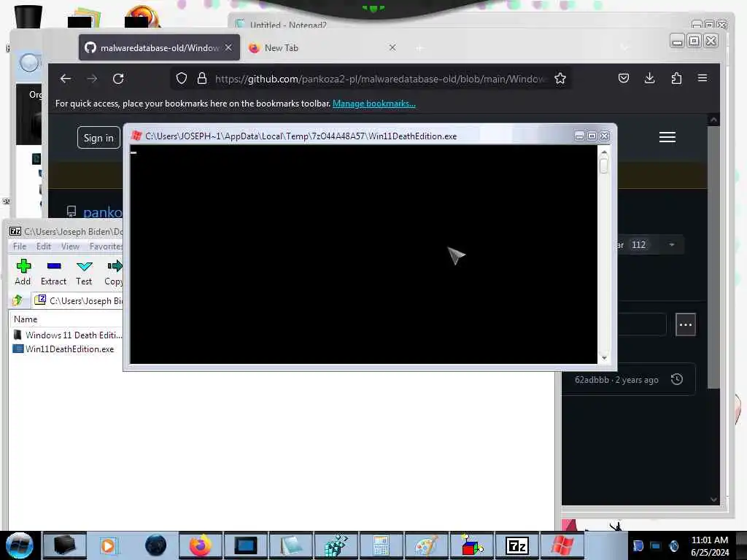Click the Firefox forward arrow button

tap(92, 79)
